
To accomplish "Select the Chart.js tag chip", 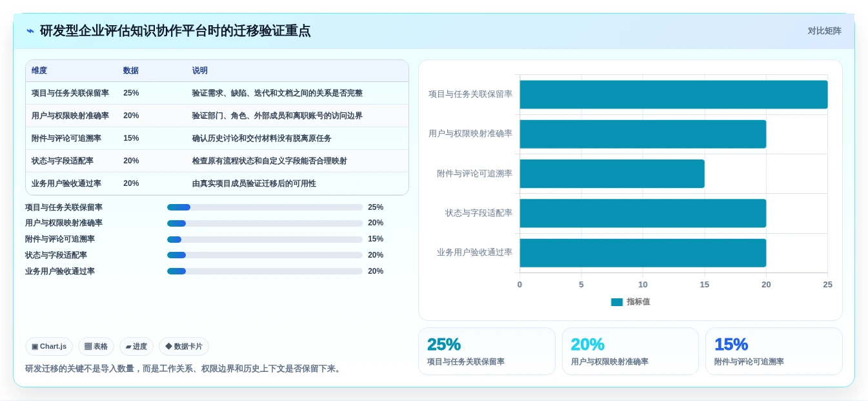I will [x=49, y=347].
